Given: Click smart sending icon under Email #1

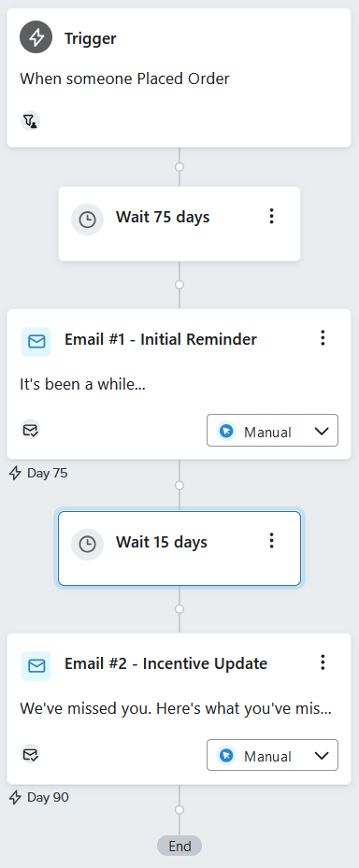Looking at the screenshot, I should point(31,430).
